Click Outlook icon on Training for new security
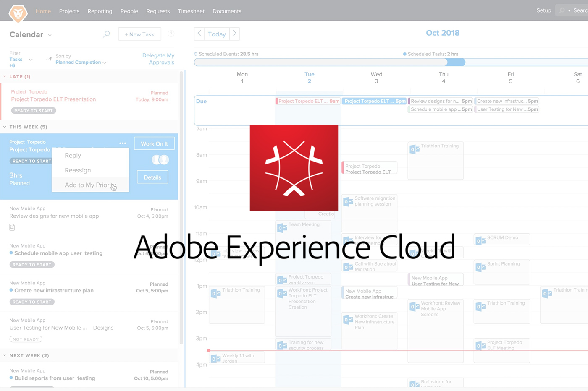This screenshot has width=588, height=391. pyautogui.click(x=282, y=346)
